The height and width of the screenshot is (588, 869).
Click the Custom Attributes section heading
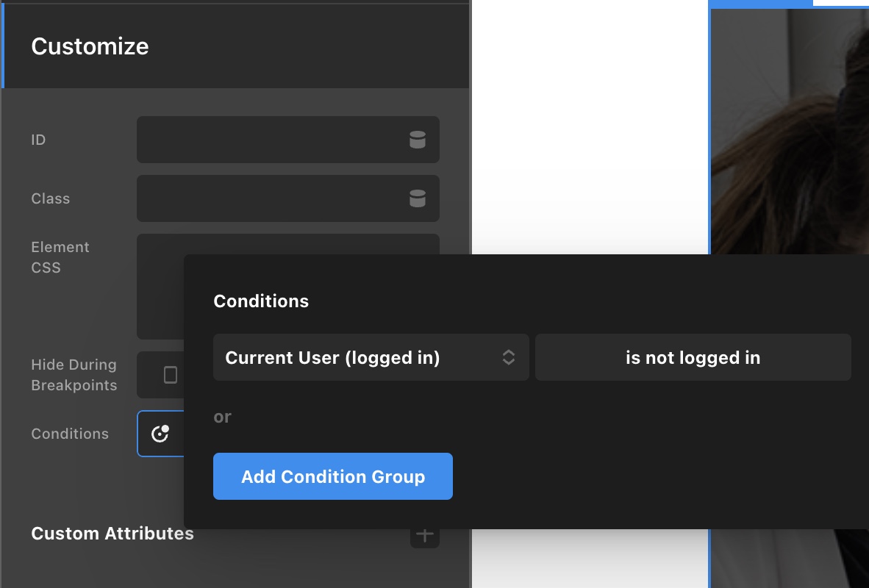coord(112,533)
